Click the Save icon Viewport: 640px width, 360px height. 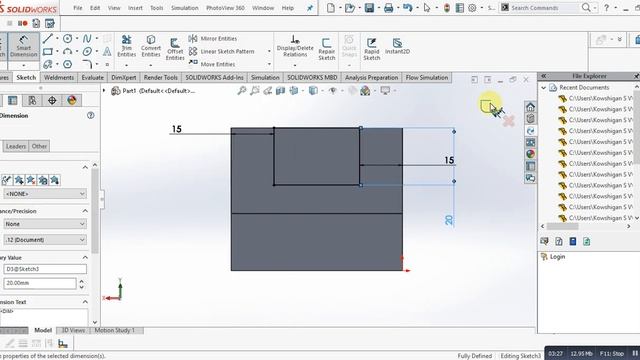click(x=369, y=8)
